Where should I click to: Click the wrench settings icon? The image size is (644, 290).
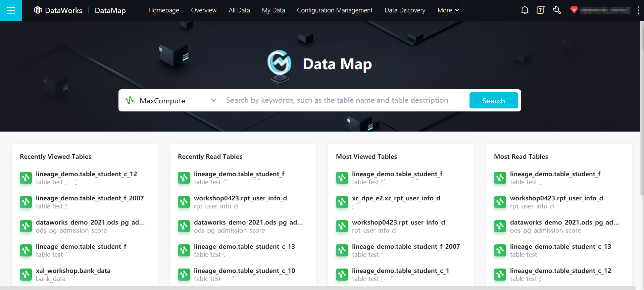click(557, 10)
